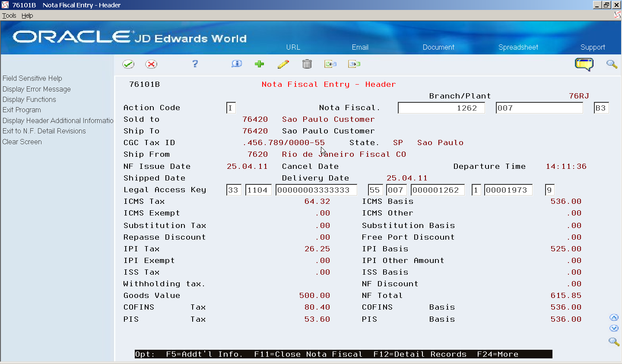Click the NF Total value 615.85

pyautogui.click(x=566, y=296)
